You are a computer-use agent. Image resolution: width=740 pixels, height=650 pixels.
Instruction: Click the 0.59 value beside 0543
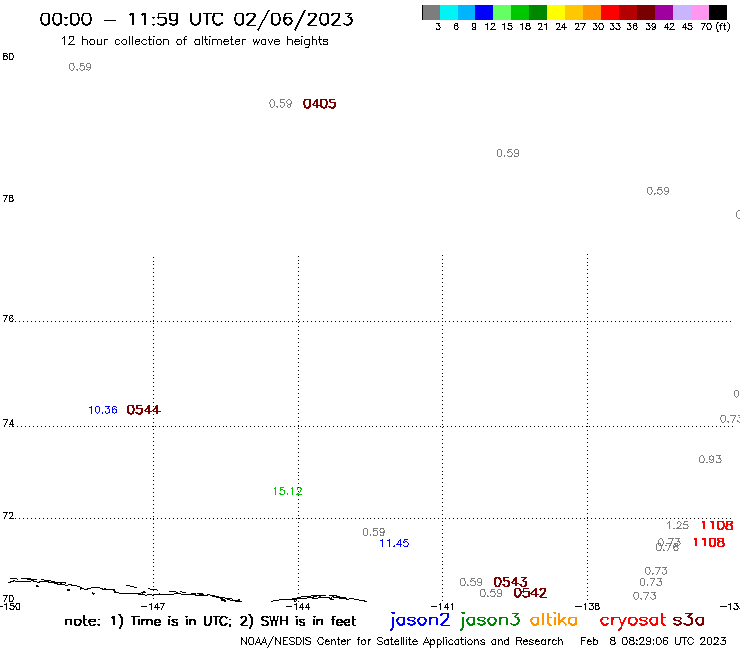[x=471, y=582]
